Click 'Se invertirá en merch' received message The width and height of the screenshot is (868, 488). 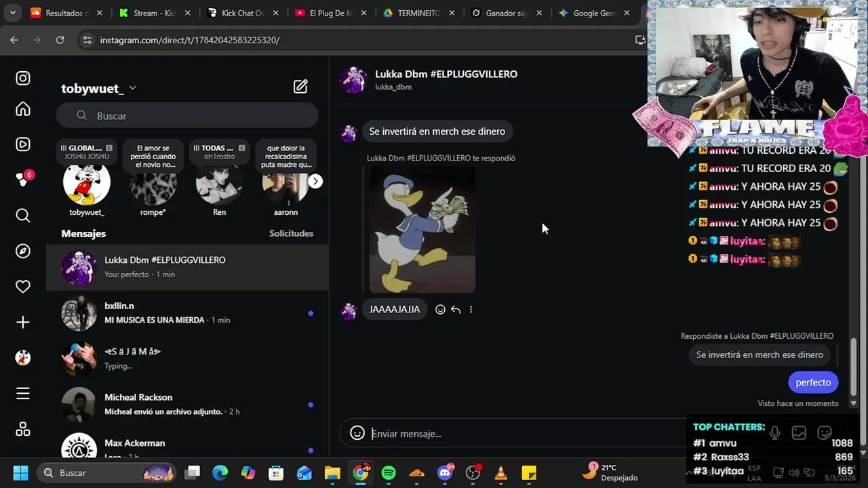click(437, 131)
